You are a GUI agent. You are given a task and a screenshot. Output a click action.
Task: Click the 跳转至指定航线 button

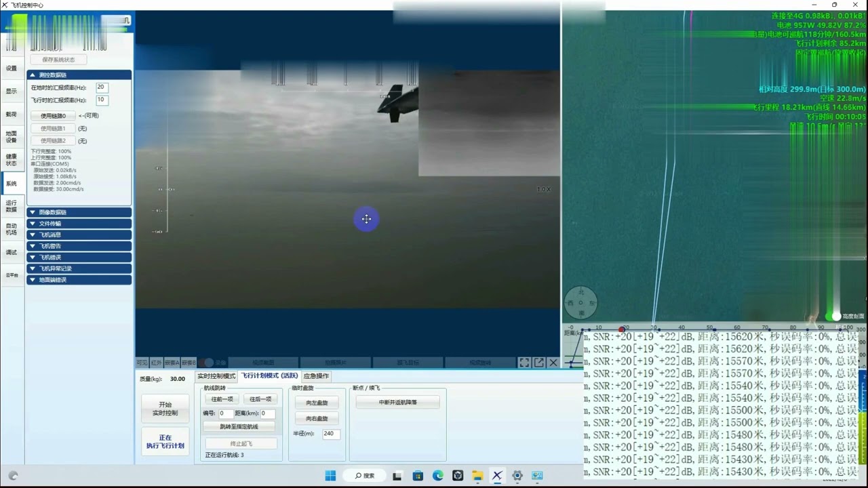click(x=239, y=427)
